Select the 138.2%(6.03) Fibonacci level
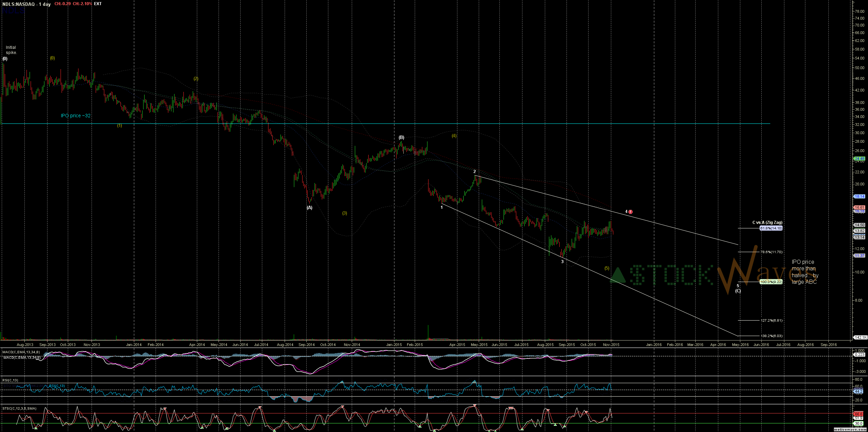Screen dimensions: 868x432 (x=771, y=336)
